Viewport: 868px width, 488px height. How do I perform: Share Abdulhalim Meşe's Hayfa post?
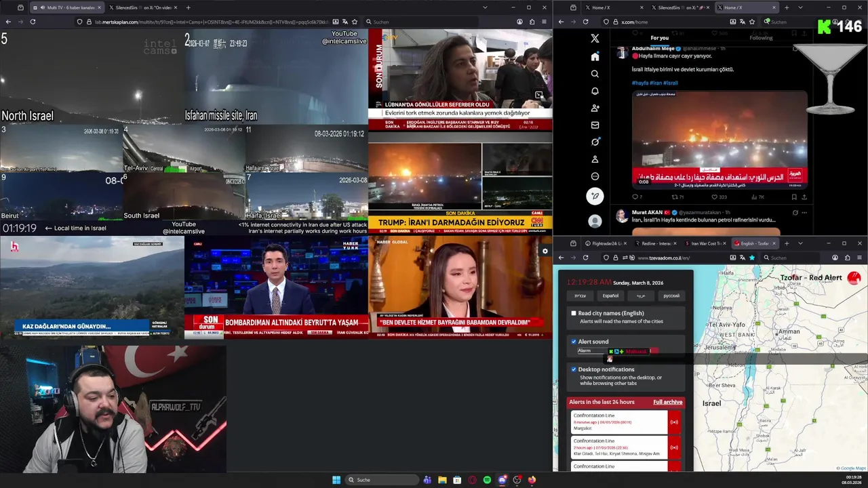click(x=804, y=197)
